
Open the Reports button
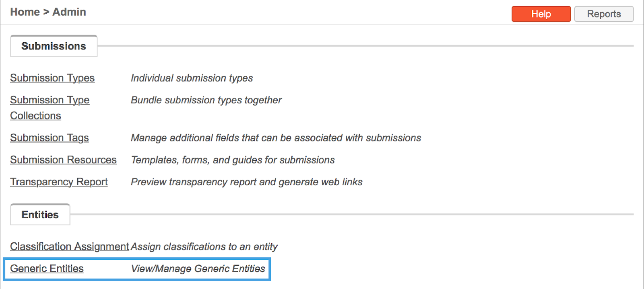pos(604,14)
